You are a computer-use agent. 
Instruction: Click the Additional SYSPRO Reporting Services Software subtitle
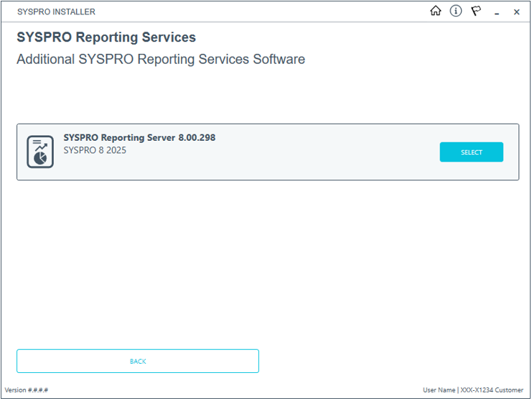161,59
